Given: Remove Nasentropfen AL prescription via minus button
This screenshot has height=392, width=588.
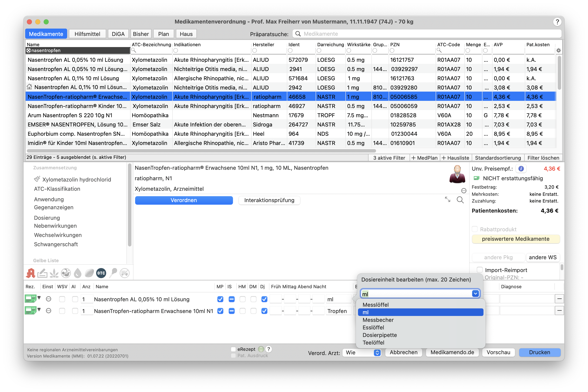Looking at the screenshot, I should pyautogui.click(x=559, y=299).
